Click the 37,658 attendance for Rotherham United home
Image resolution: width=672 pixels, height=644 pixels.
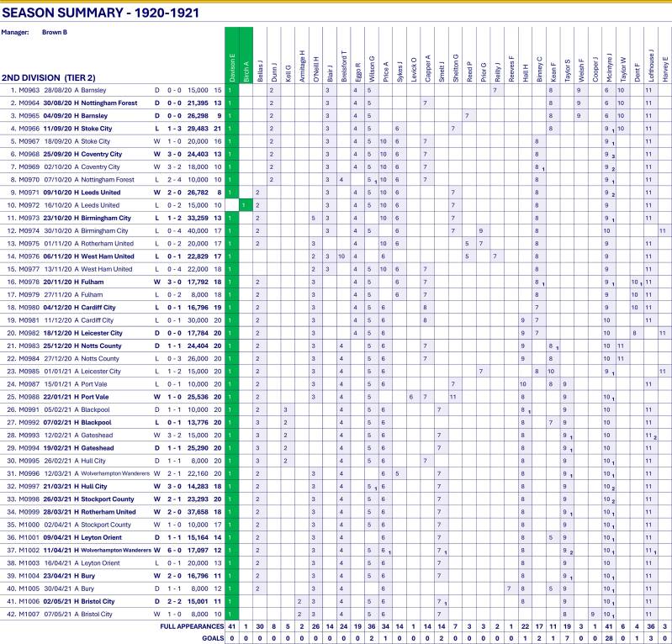[198, 512]
